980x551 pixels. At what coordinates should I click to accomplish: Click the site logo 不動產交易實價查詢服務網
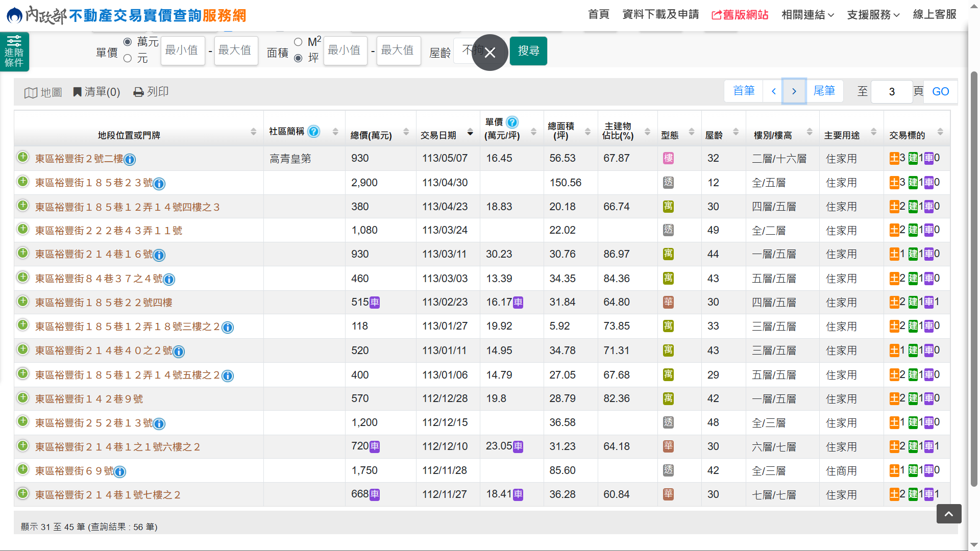click(127, 15)
